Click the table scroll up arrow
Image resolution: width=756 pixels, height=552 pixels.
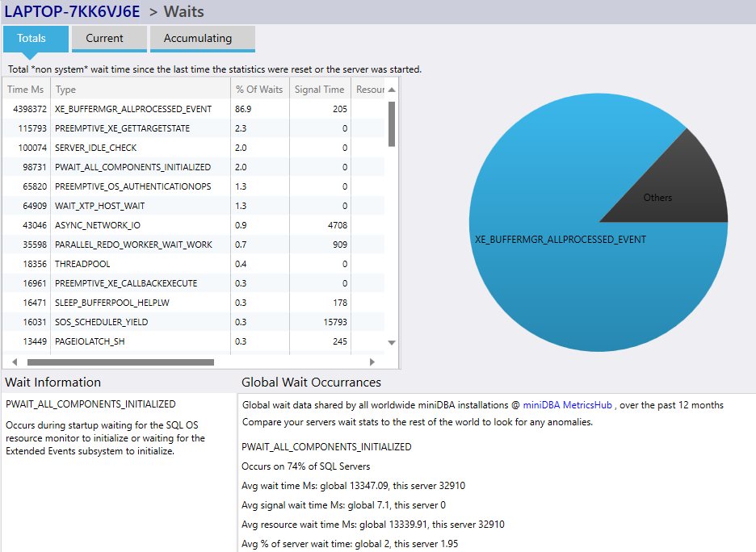[392, 90]
